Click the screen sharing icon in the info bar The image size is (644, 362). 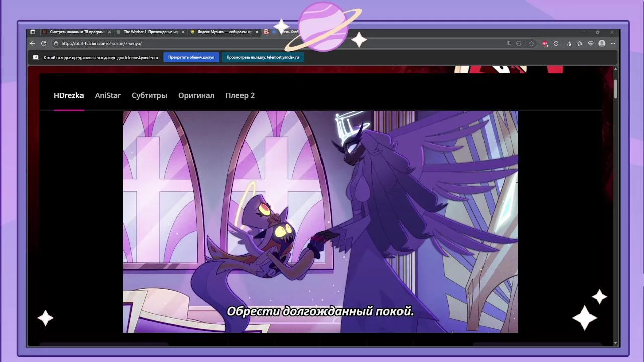(36, 57)
